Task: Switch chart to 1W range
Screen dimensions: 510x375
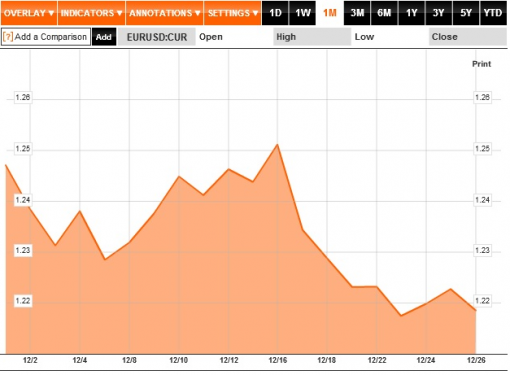Action: [302, 13]
